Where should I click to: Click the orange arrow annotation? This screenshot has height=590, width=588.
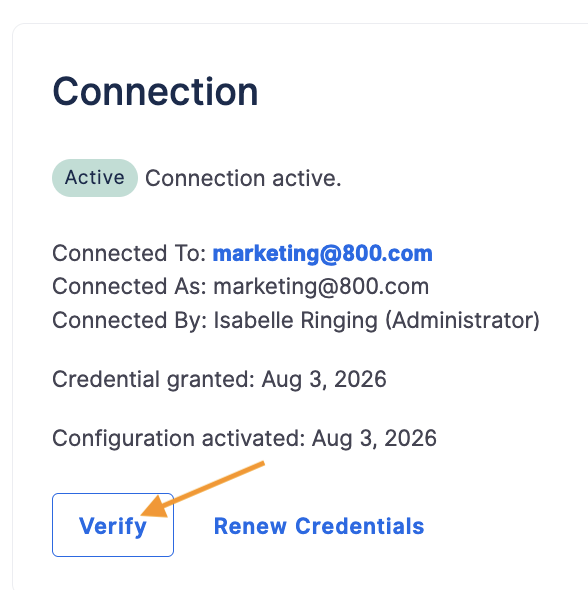click(x=203, y=489)
